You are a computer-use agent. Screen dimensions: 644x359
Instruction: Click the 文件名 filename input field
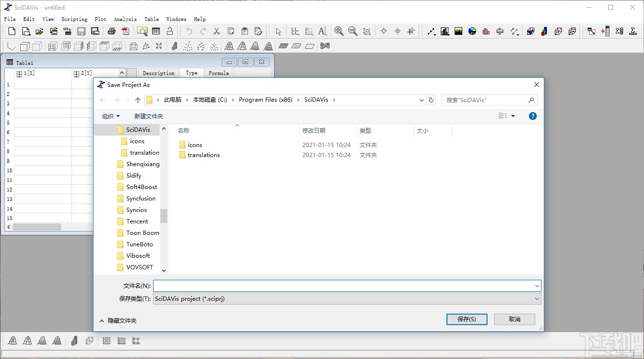tap(347, 285)
